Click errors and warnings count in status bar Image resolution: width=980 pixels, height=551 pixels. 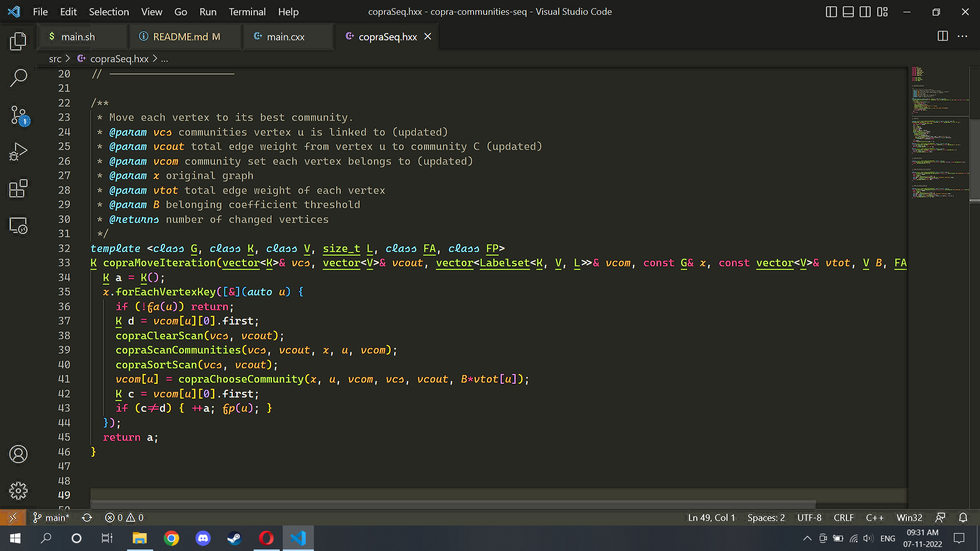pos(125,518)
